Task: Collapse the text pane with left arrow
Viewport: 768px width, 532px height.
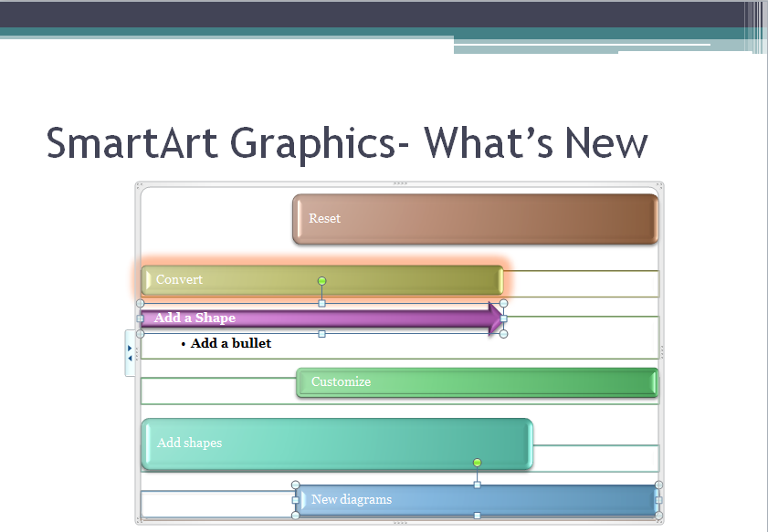Action: click(130, 359)
